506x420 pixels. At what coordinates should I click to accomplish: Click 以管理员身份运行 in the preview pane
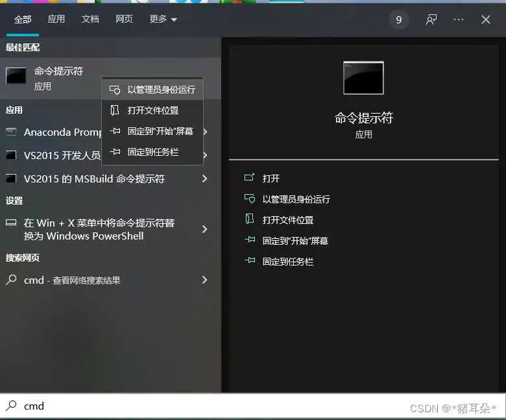[x=296, y=199]
